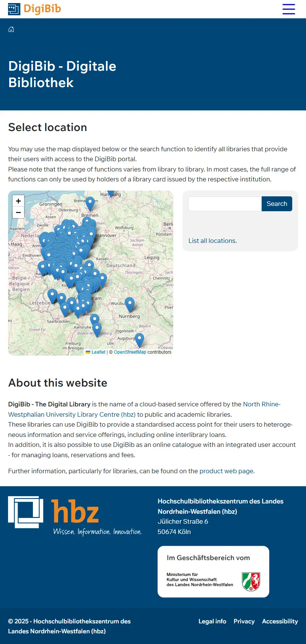Go to home via the breadcrumb house icon
The height and width of the screenshot is (644, 306).
[11, 29]
